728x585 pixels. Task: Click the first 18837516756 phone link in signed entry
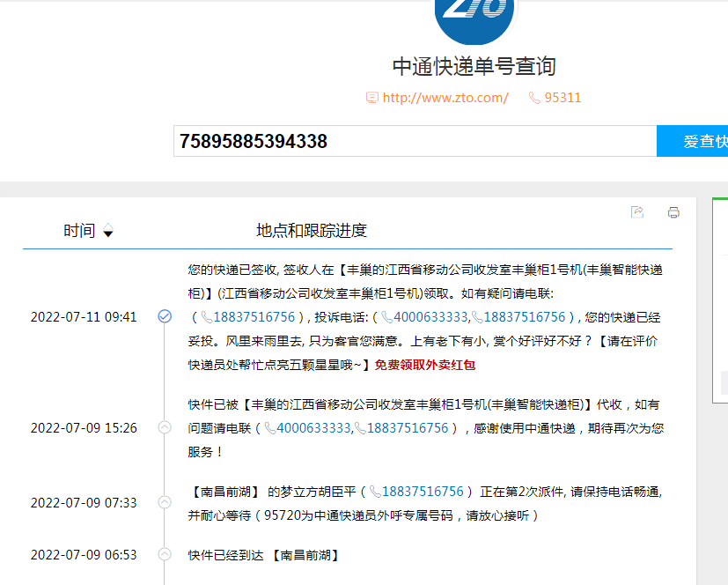(254, 317)
